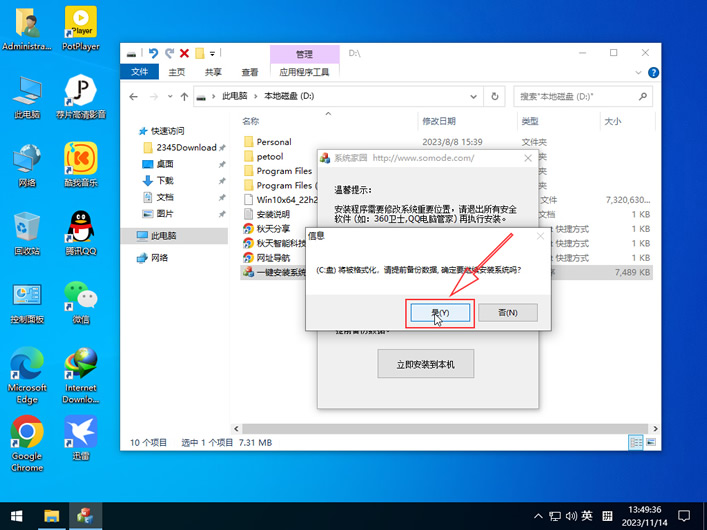
Task: Select the 网络 desktop icon
Action: click(x=27, y=166)
